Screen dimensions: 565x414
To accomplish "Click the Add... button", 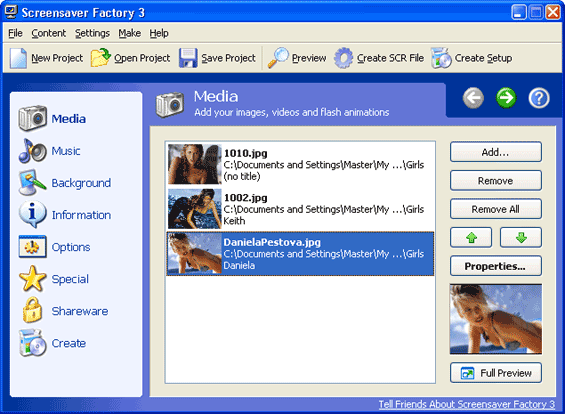I will click(x=495, y=152).
